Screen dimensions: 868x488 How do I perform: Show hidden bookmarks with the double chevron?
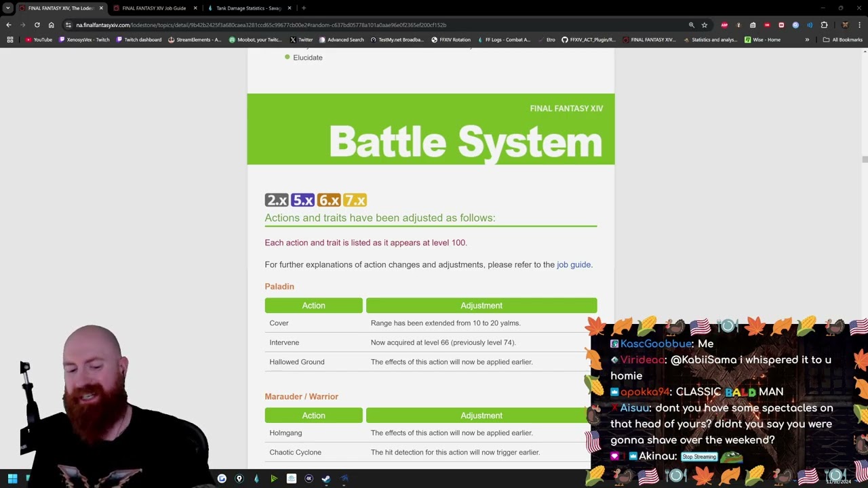[807, 40]
